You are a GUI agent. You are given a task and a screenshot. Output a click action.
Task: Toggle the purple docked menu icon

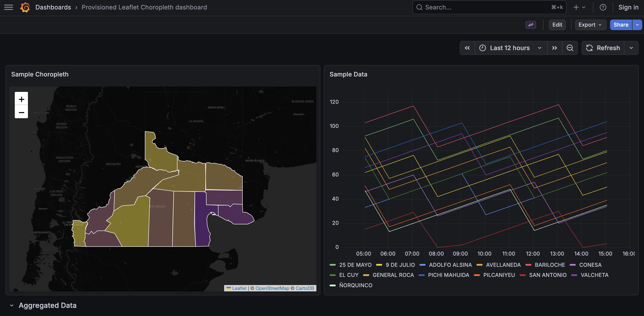click(530, 25)
